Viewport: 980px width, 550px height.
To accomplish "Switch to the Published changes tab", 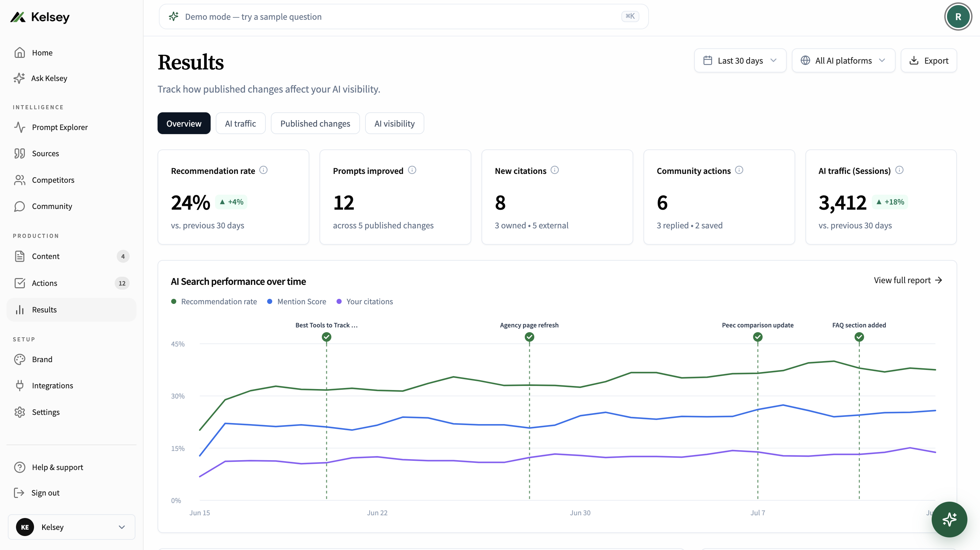I will click(315, 123).
